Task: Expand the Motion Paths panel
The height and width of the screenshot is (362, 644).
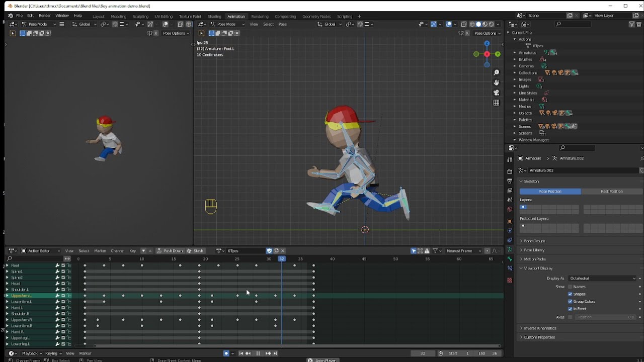Action: tap(534, 259)
